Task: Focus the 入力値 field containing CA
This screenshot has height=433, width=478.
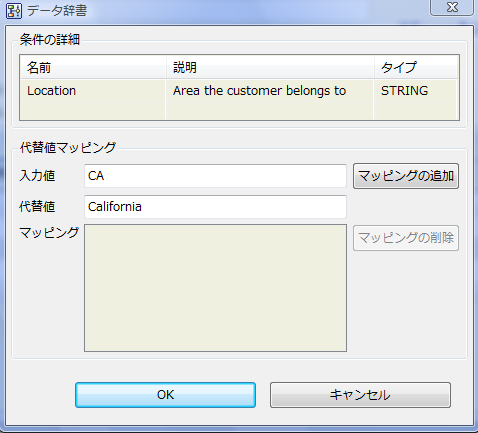Action: point(215,176)
